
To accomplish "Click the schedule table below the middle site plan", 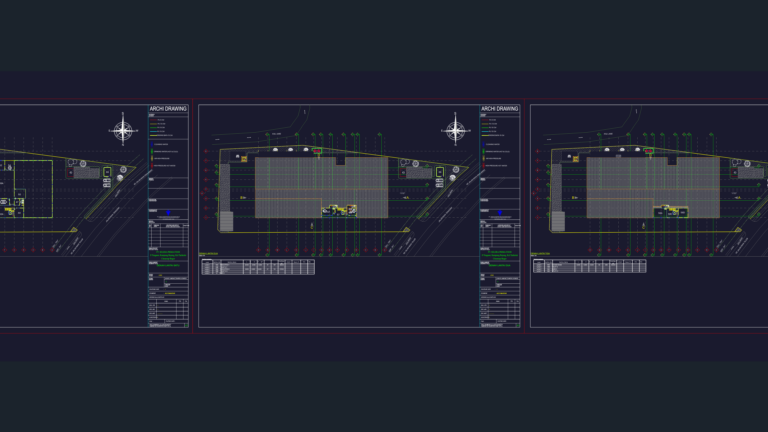I will (x=258, y=267).
